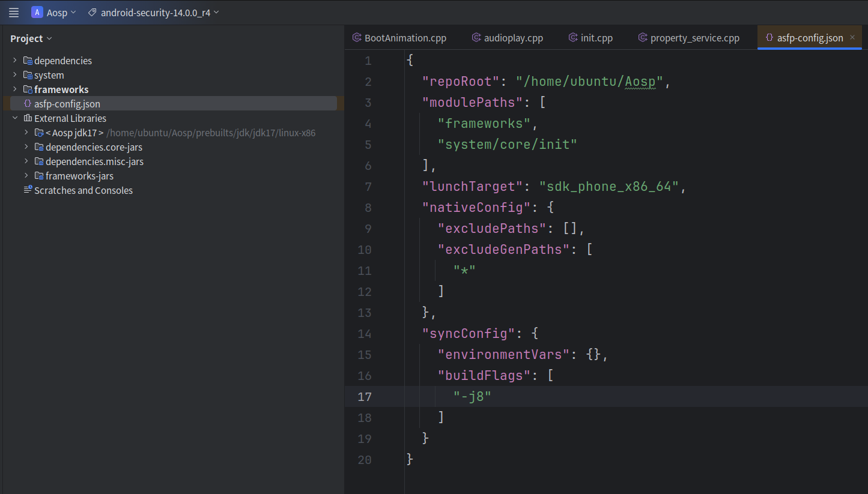Close the asfp-config.json editor tab
The height and width of the screenshot is (494, 868).
point(852,37)
